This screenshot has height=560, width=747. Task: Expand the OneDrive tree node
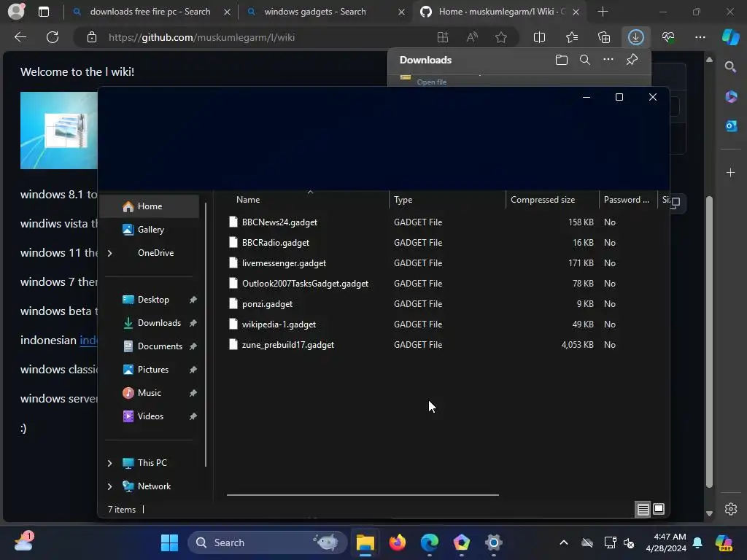pyautogui.click(x=110, y=253)
